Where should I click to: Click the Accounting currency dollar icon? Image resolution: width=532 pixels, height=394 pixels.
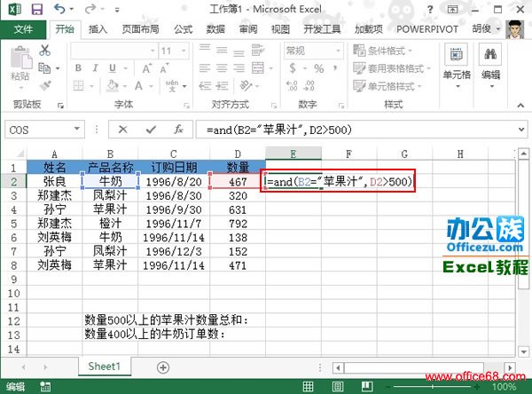tap(293, 68)
